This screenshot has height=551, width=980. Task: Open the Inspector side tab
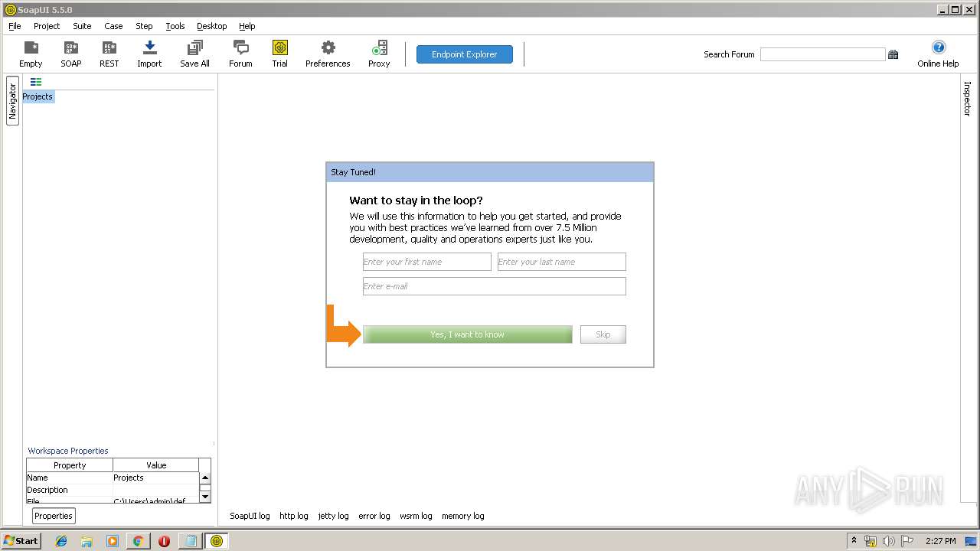(x=967, y=99)
